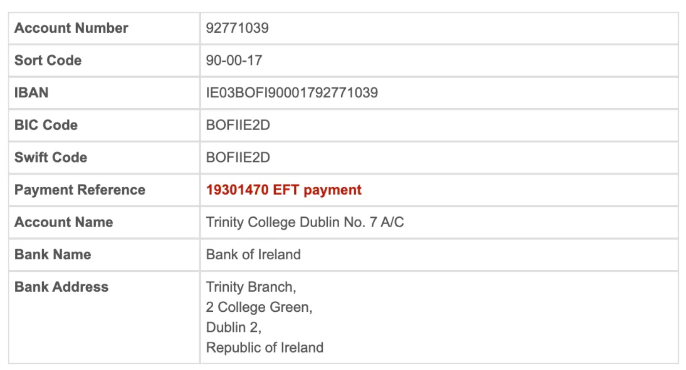
Task: Click the Swift Code label
Action: [x=51, y=157]
